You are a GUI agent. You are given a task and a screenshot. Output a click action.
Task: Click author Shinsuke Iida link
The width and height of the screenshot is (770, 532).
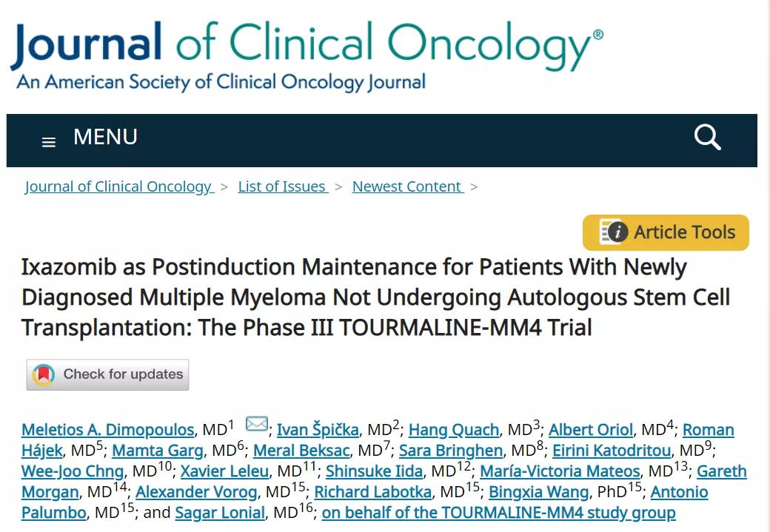tap(374, 471)
